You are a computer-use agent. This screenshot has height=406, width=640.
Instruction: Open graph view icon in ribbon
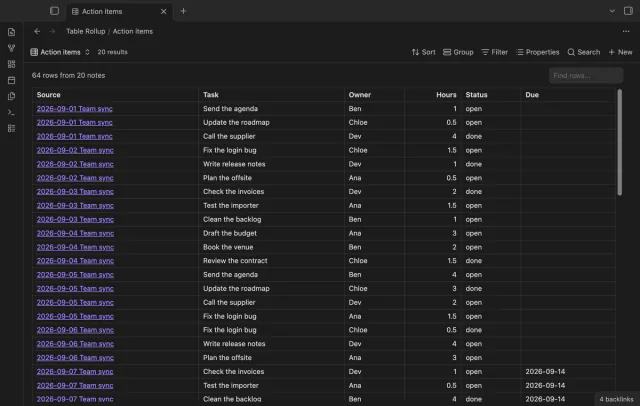tap(11, 48)
